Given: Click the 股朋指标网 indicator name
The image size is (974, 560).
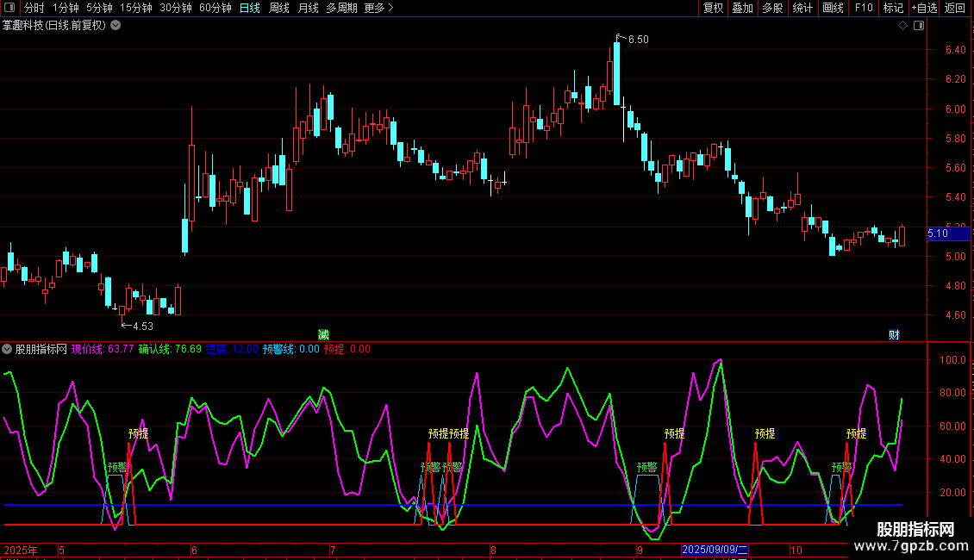Looking at the screenshot, I should click(41, 349).
